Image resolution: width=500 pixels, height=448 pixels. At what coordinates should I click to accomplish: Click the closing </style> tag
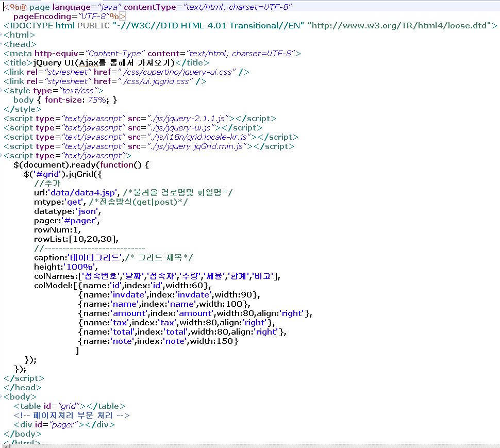pyautogui.click(x=23, y=109)
